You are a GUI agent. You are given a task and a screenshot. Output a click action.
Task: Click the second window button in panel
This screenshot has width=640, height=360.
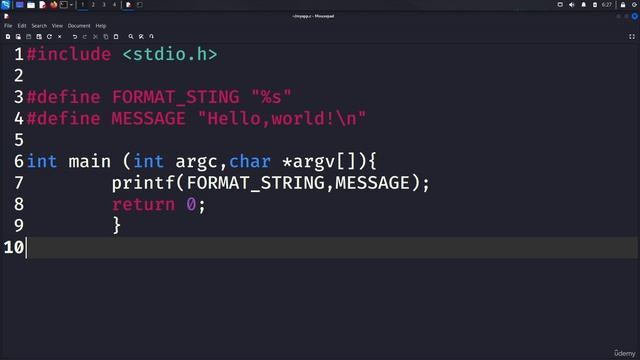coord(140,5)
